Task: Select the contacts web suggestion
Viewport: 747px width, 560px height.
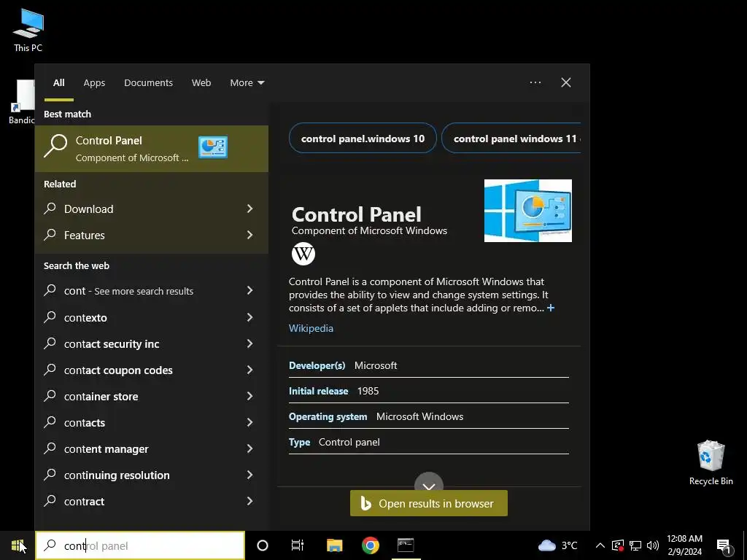Action: pyautogui.click(x=152, y=422)
